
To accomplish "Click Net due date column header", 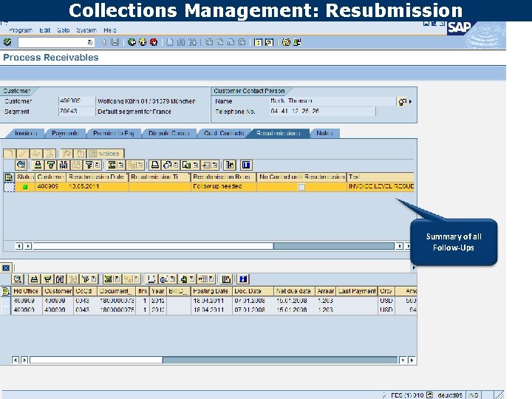I will pos(294,291).
